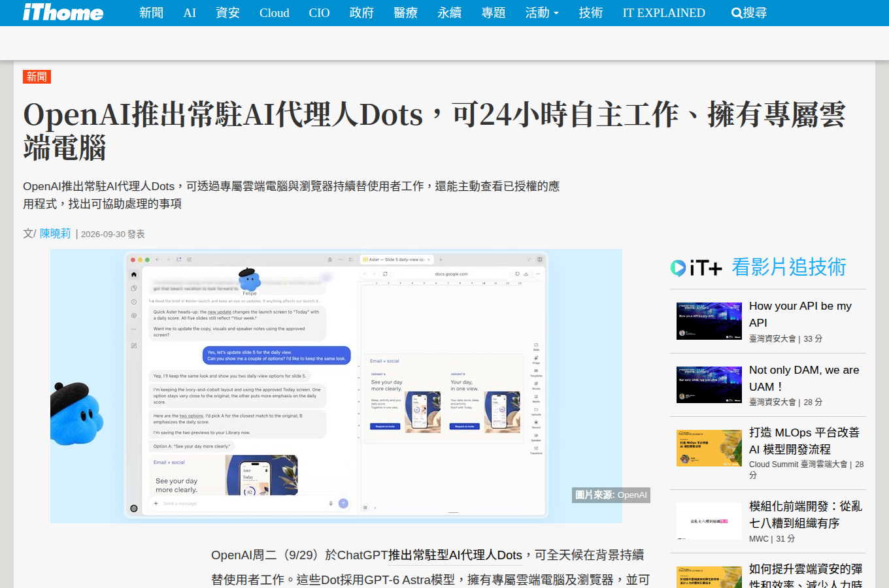Click 臺灣資安大會 | 33 分 label
This screenshot has height=588, width=889.
(x=786, y=338)
